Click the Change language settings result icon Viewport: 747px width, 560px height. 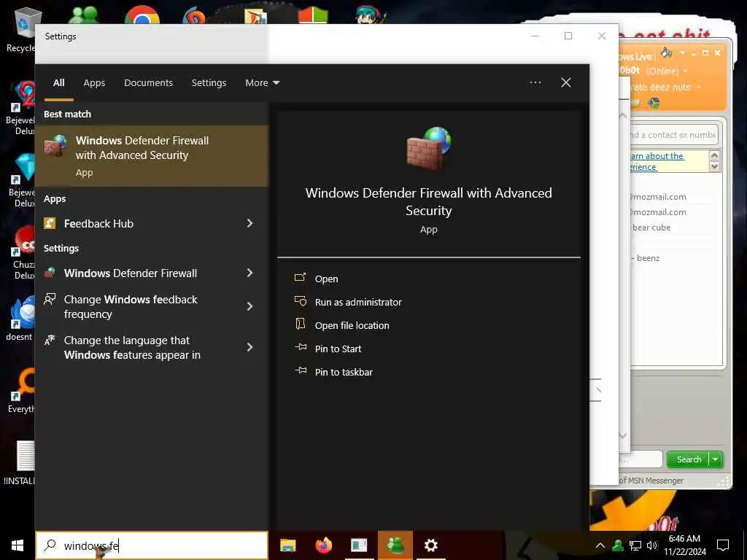tap(50, 340)
